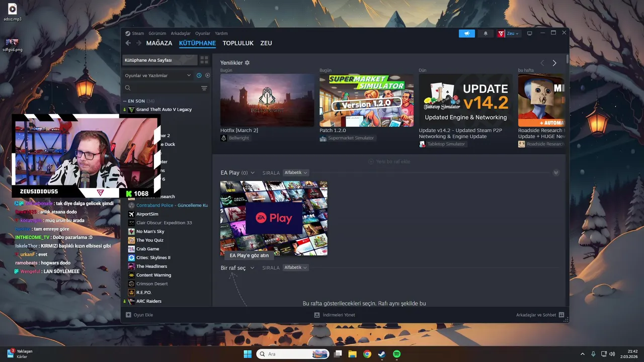Toggle the ready-to-play filter icon
644x362 pixels.
tap(207, 75)
